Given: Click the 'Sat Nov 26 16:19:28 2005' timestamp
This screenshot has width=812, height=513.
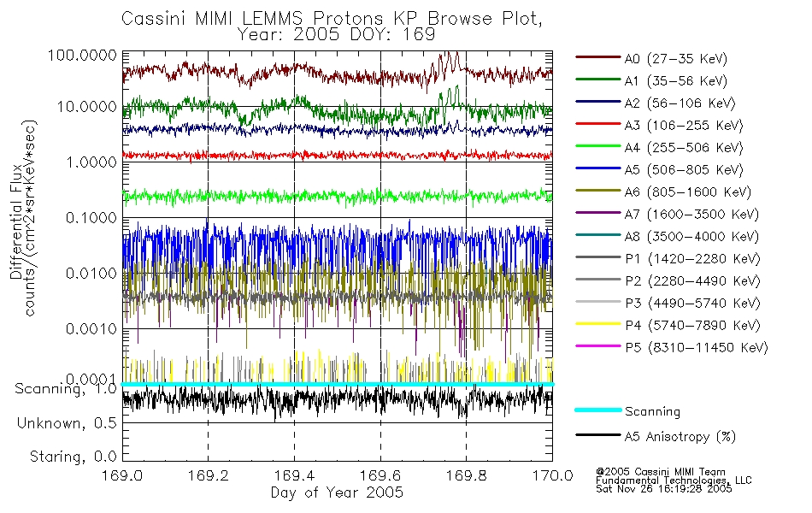Looking at the screenshot, I should (664, 489).
